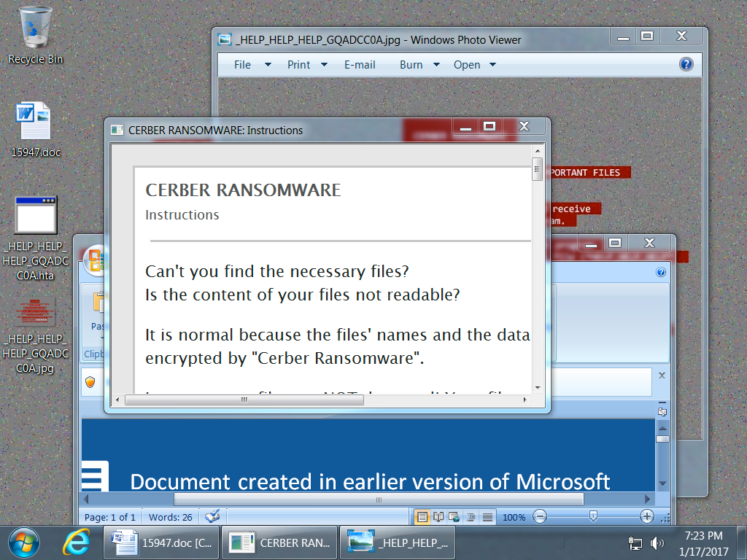747x560 pixels.
Task: Switch to CERBER RAN... taskbar button
Action: [279, 542]
